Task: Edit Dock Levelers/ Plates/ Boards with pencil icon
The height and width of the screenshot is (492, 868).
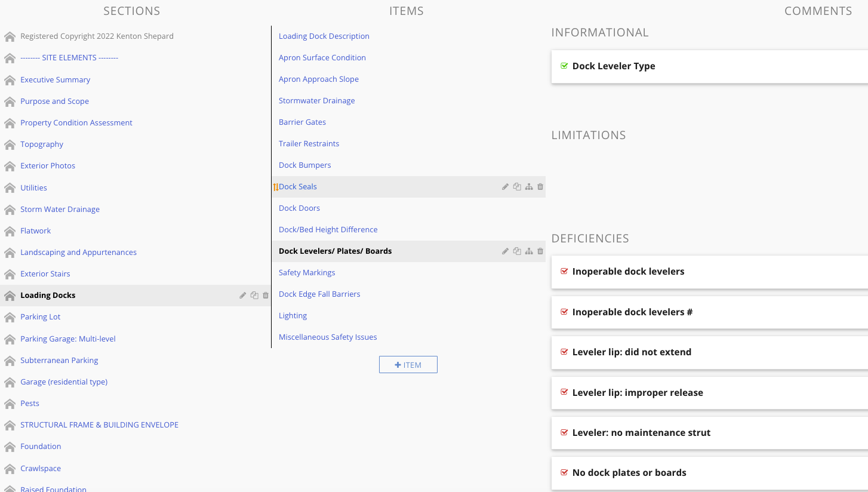Action: coord(505,251)
